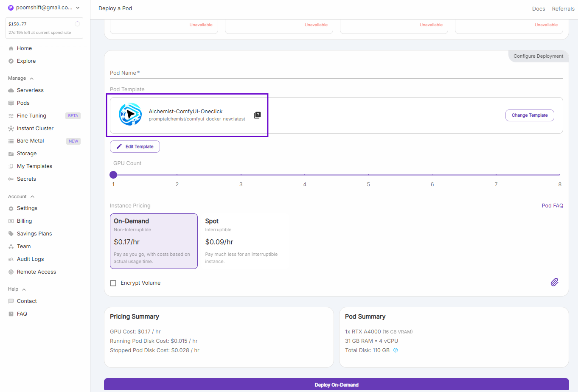This screenshot has width=578, height=392.
Task: Set GPU Count slider to 4
Action: (305, 175)
